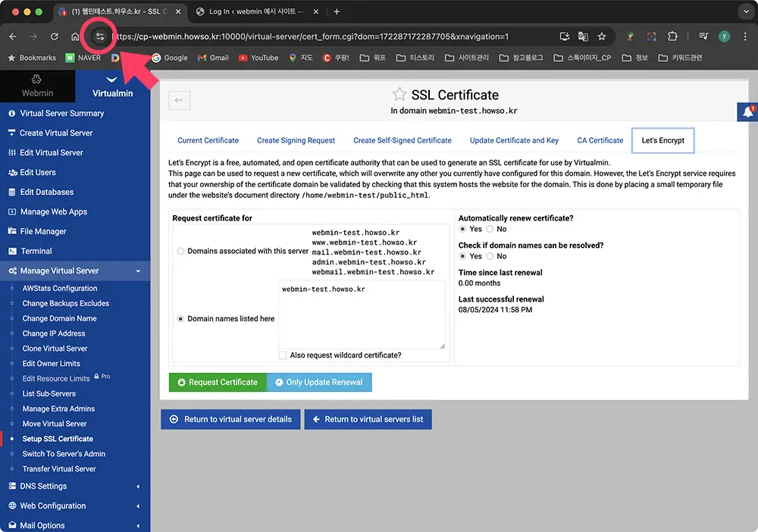758x532 pixels.
Task: Open Update Certificate and Key tab
Action: click(x=514, y=141)
